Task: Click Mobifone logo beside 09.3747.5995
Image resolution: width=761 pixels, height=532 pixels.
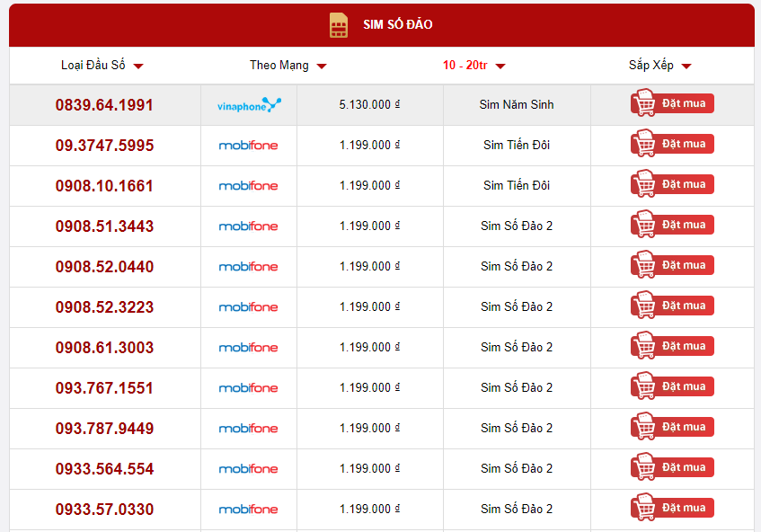Action: coord(249,146)
